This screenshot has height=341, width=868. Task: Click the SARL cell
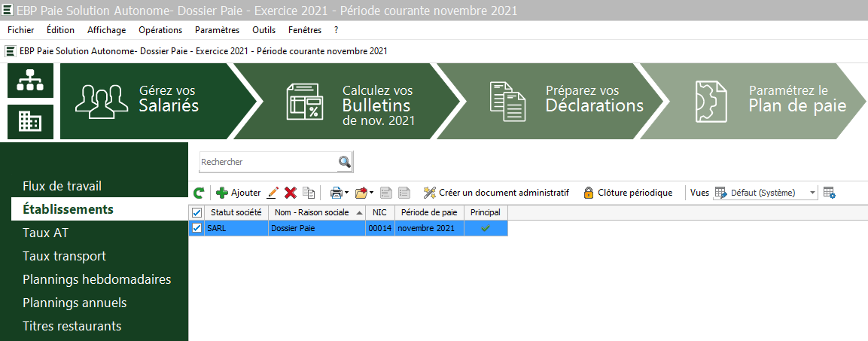pyautogui.click(x=236, y=228)
